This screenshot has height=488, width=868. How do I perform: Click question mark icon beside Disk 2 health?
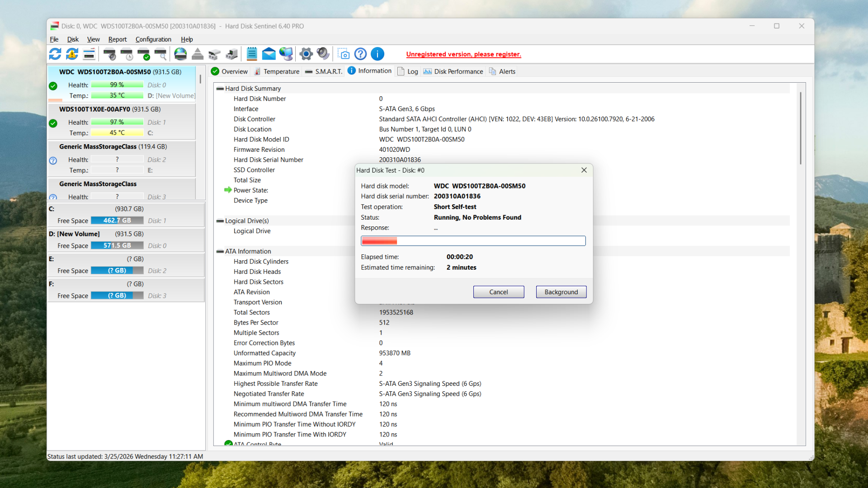click(53, 160)
